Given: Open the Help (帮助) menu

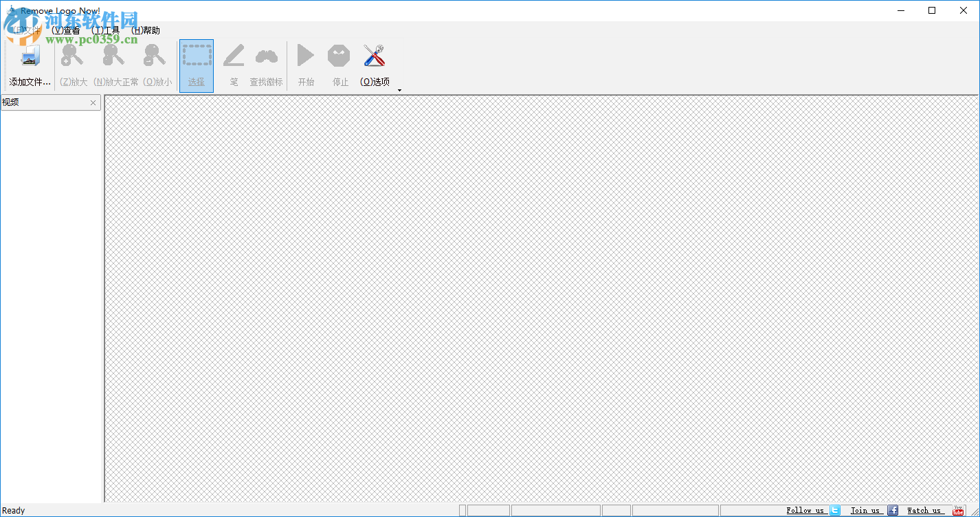Looking at the screenshot, I should click(x=146, y=30).
